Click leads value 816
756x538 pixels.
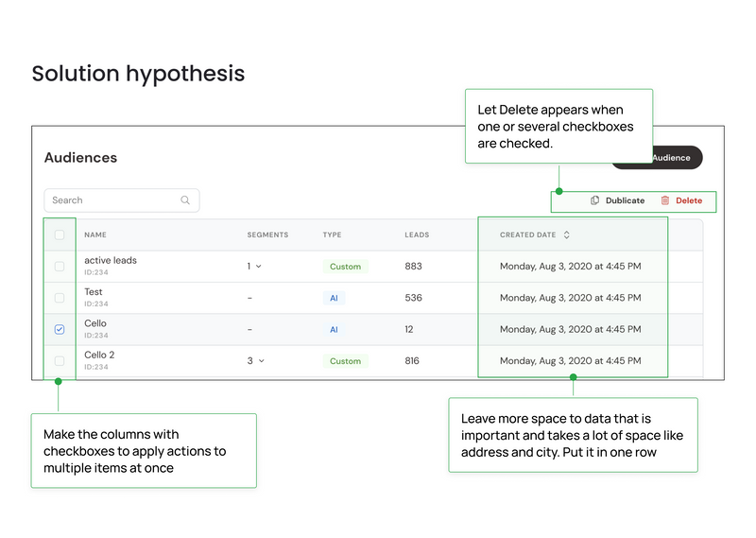(x=412, y=361)
